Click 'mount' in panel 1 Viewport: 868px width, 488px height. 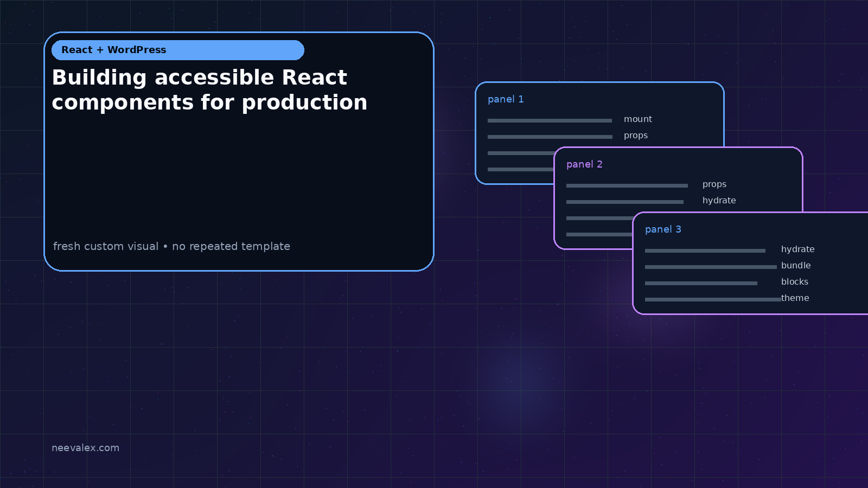click(638, 119)
